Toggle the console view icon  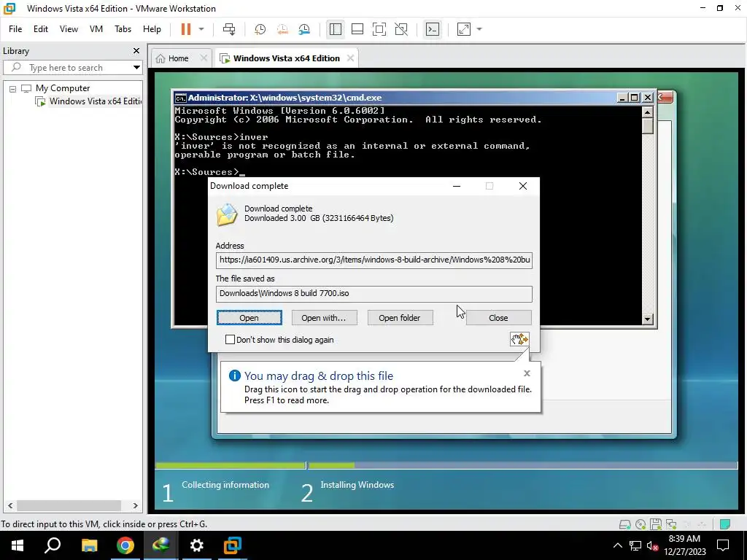433,29
